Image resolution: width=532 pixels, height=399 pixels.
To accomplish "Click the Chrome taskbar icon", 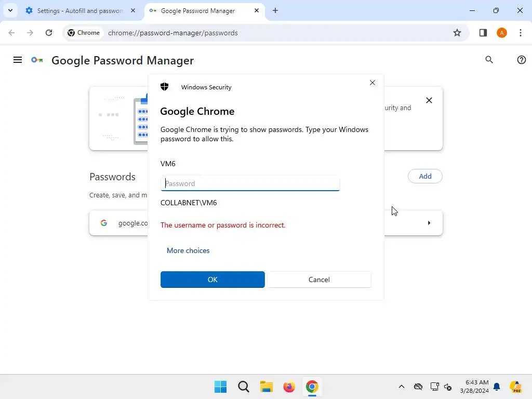I will (312, 387).
